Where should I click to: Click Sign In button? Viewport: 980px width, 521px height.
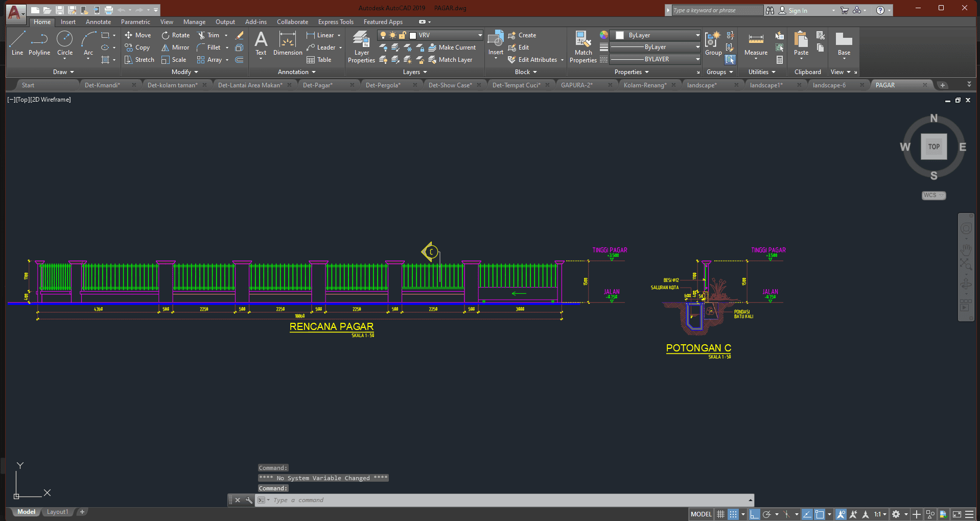pyautogui.click(x=798, y=10)
